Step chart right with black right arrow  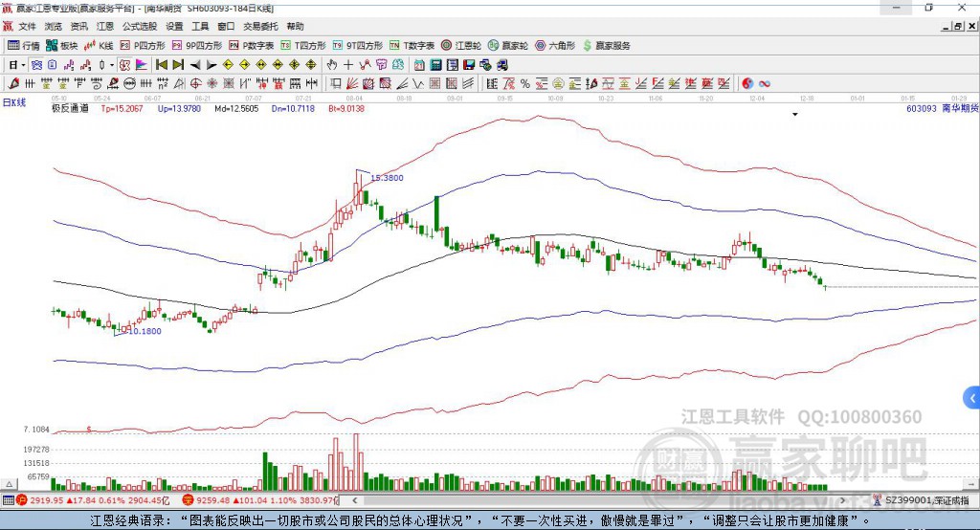click(x=212, y=64)
